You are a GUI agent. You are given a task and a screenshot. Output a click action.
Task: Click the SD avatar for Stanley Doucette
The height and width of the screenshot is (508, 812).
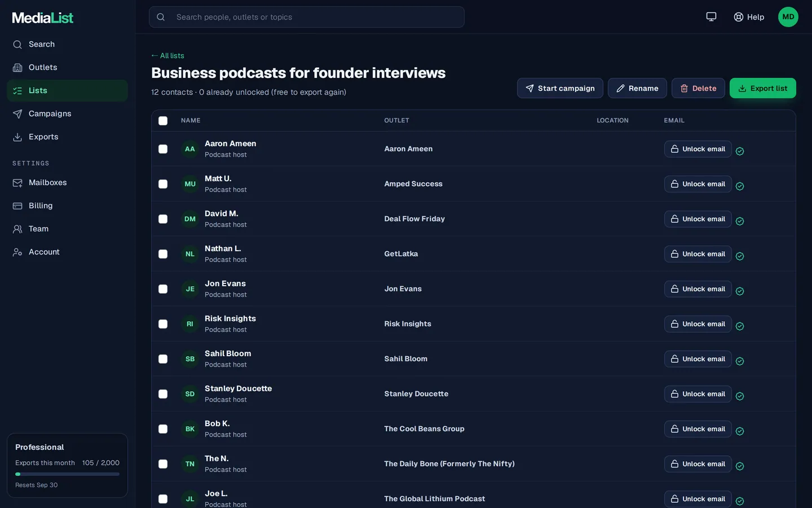click(x=190, y=394)
